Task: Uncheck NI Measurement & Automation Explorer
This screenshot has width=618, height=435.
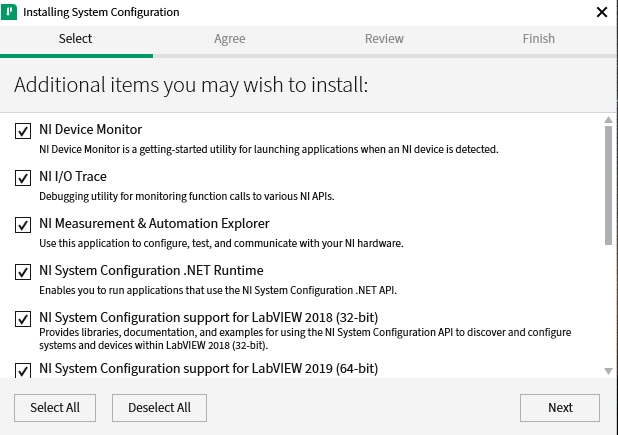Action: (23, 225)
